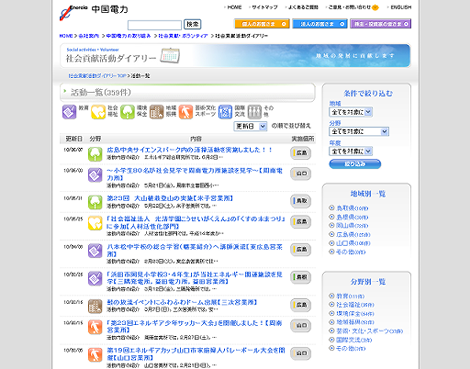Click the purple 株主・投資家の皆さま tab
This screenshot has height=369, width=470.
point(381,24)
